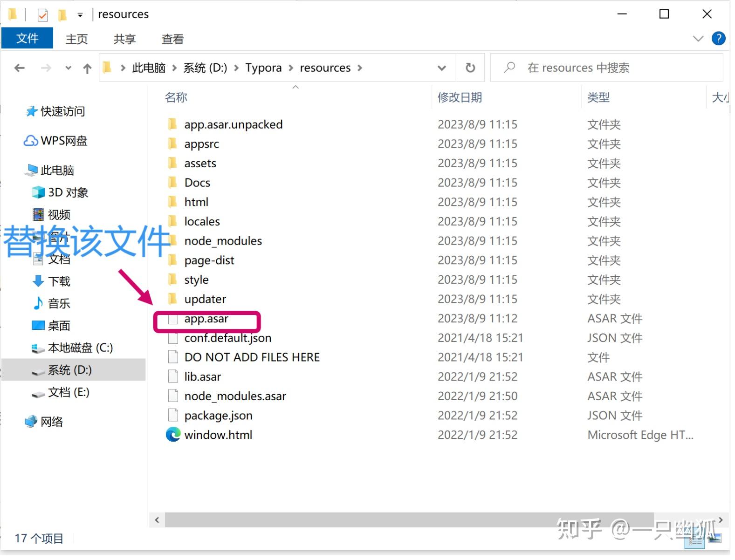Screen dimensions: 735x560
Task: Select the node_modules.asar file
Action: click(x=235, y=396)
